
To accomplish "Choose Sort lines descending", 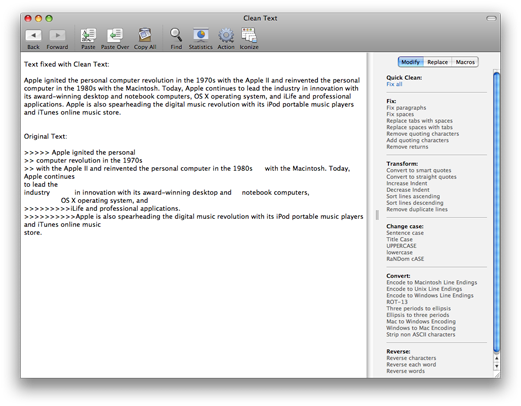I will coord(415,203).
